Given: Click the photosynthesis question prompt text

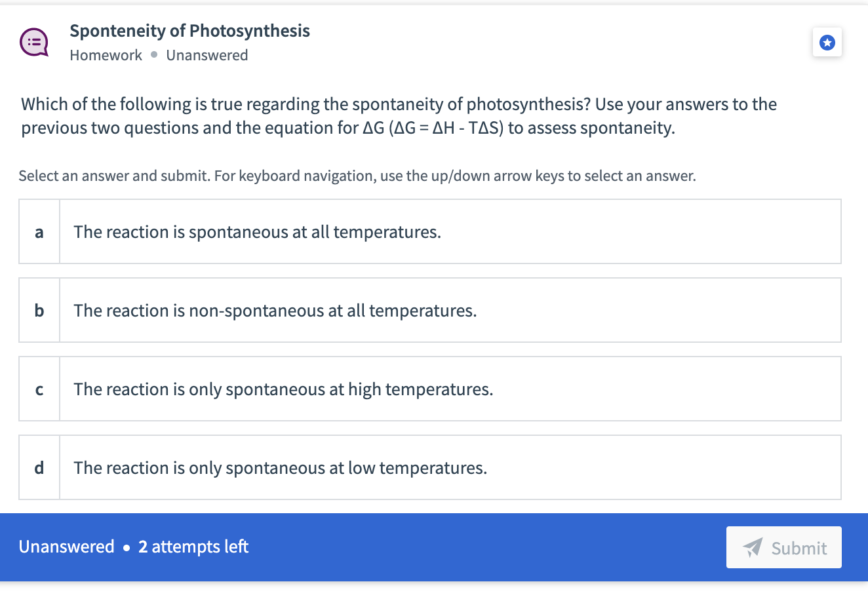Looking at the screenshot, I should [x=399, y=116].
